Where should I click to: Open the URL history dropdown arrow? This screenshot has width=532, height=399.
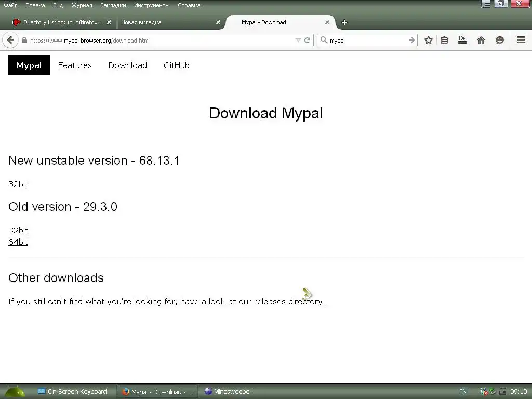pos(298,41)
